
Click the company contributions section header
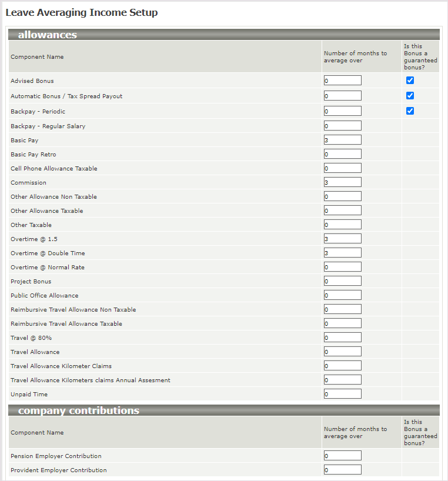pos(79,410)
